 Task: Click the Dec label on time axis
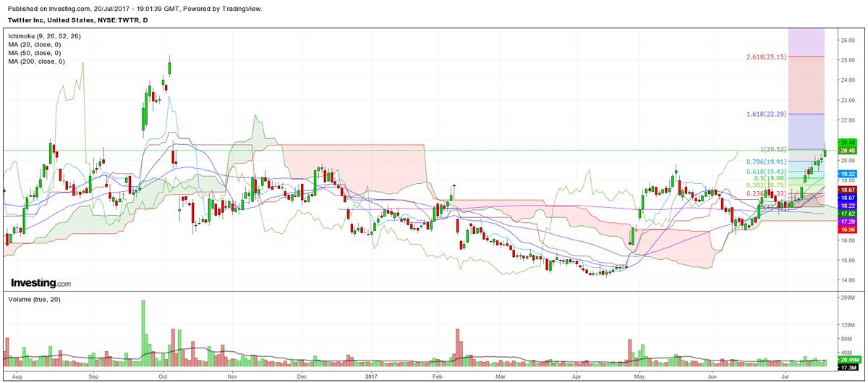click(302, 377)
